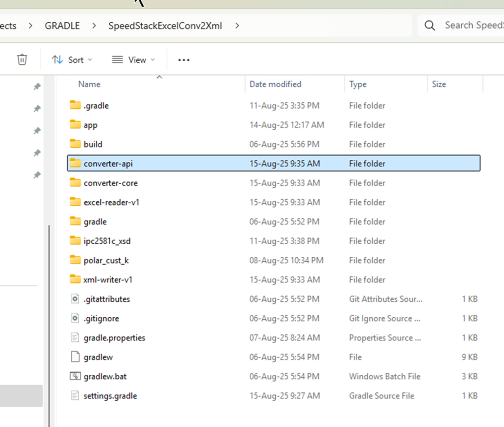504x427 pixels.
Task: Click the search magnifier icon
Action: point(430,26)
